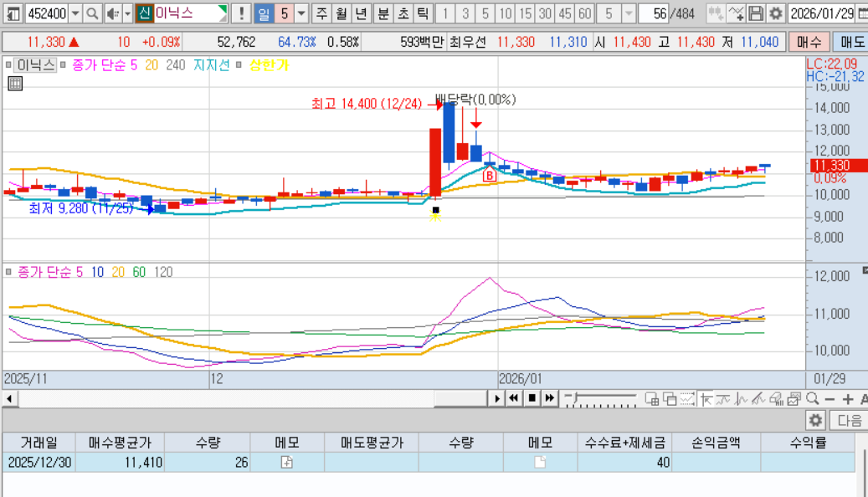Screen dimensions: 868x497
Task: Click the grid table icon under 이닉스 label
Action: tap(15, 84)
